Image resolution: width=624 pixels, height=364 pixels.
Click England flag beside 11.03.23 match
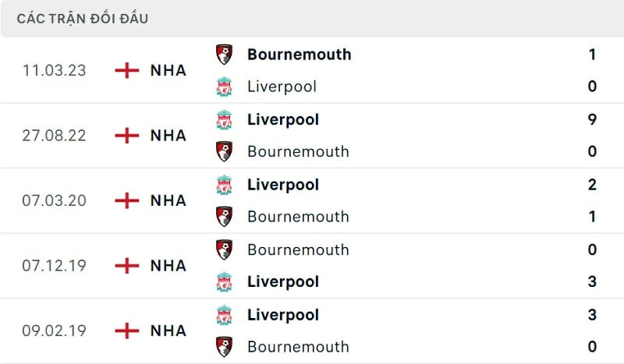tap(126, 70)
